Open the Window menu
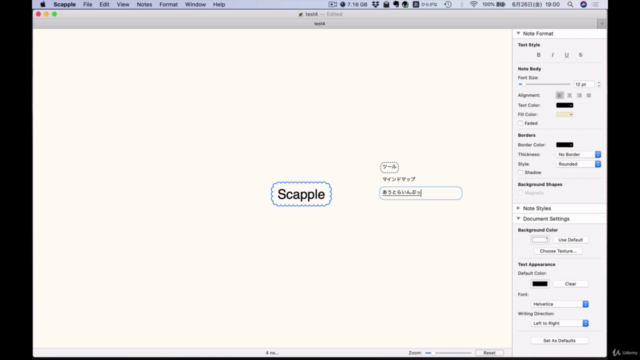Screen dimensions: 640x360 195,4
